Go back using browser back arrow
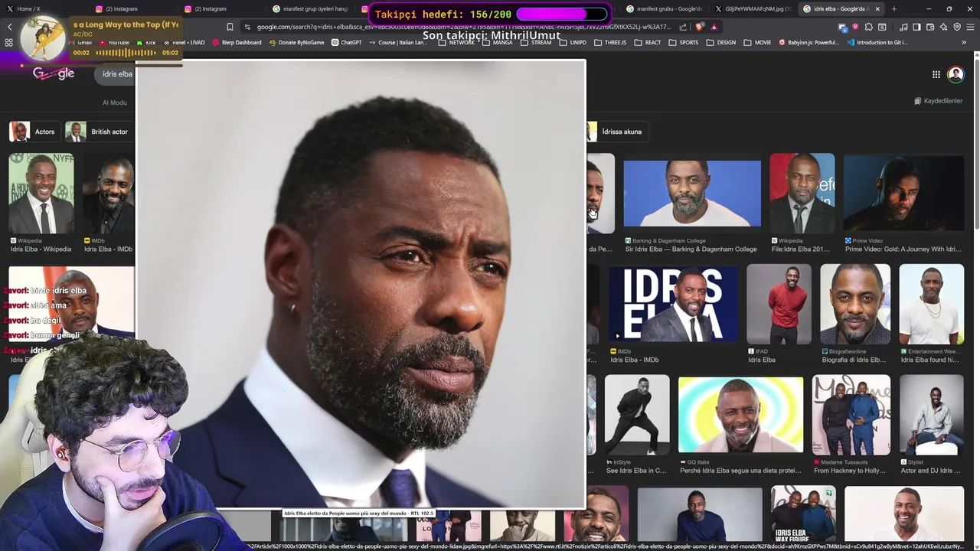This screenshot has width=980, height=551. (9, 27)
